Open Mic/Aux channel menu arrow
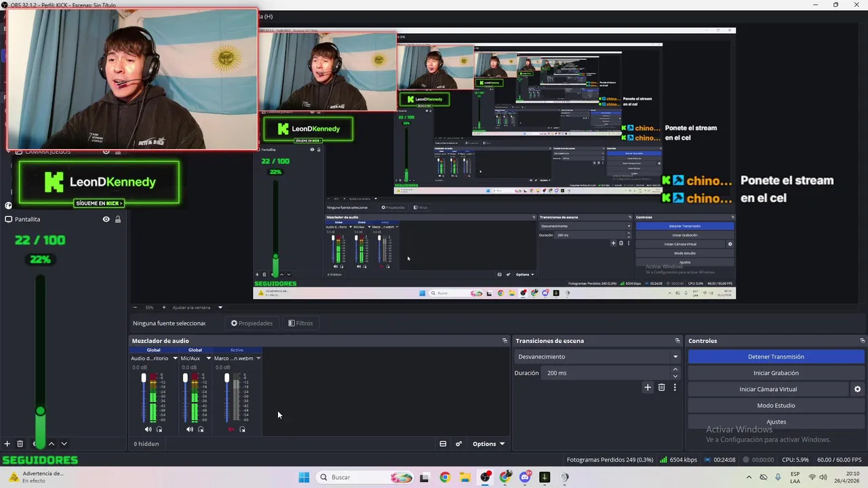Image resolution: width=868 pixels, height=488 pixels. 208,359
